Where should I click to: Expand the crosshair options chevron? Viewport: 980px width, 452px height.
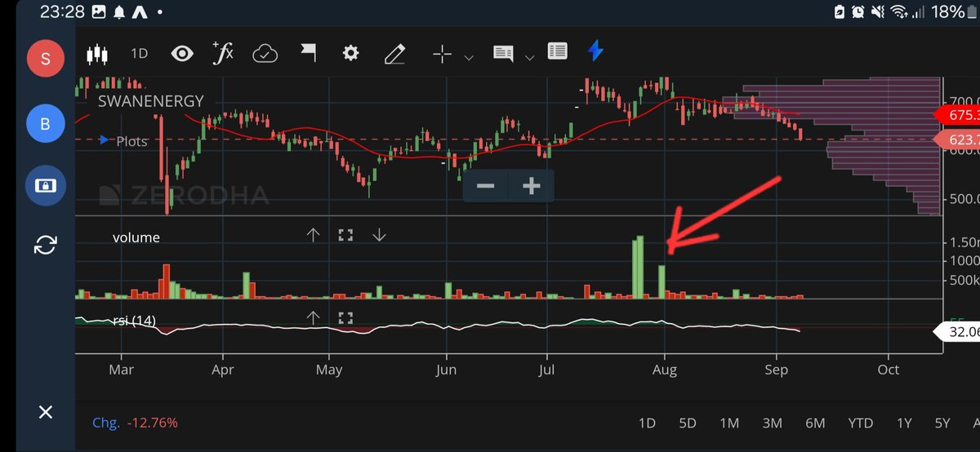(469, 57)
